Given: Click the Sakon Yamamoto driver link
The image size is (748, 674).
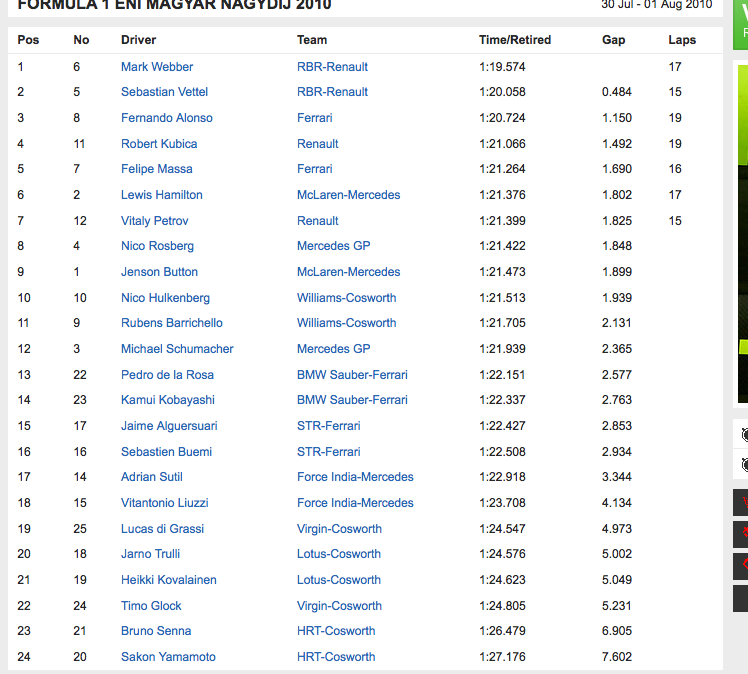Looking at the screenshot, I should (168, 657).
